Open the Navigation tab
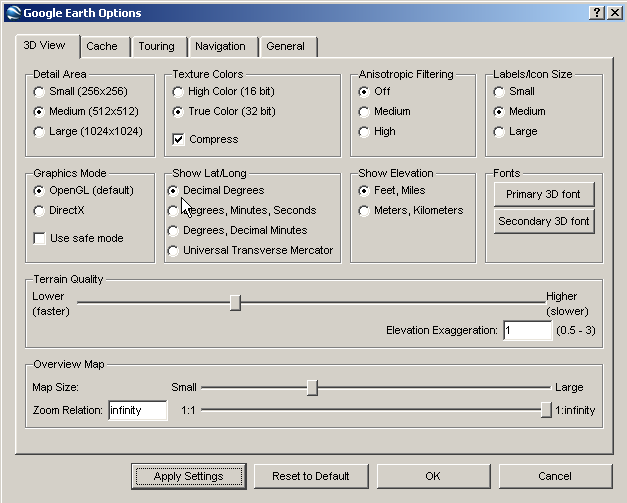 [x=223, y=46]
